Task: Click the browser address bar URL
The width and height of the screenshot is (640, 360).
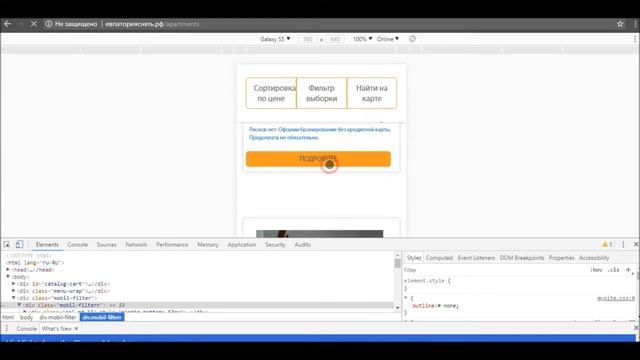Action: click(x=152, y=24)
